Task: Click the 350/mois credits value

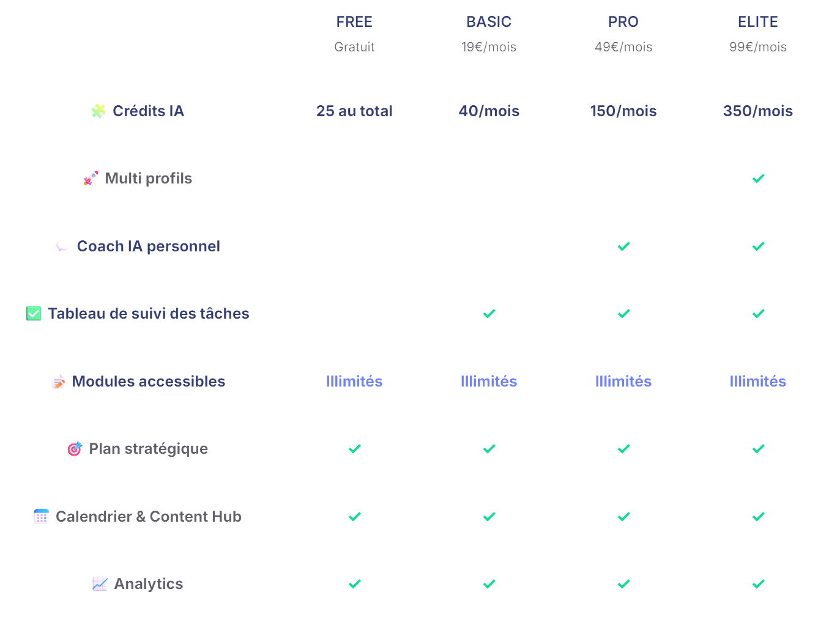Action: 758,111
